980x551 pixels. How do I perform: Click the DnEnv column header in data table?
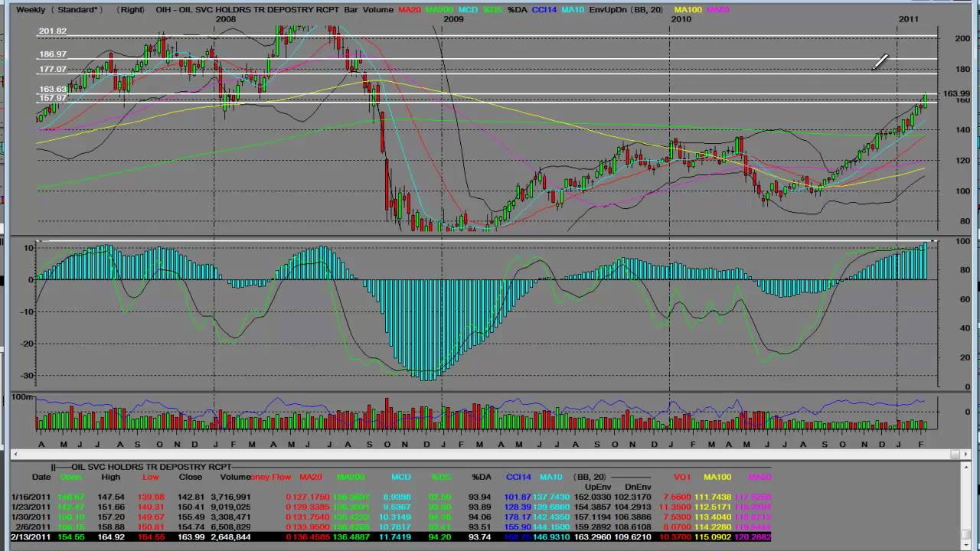pyautogui.click(x=637, y=487)
